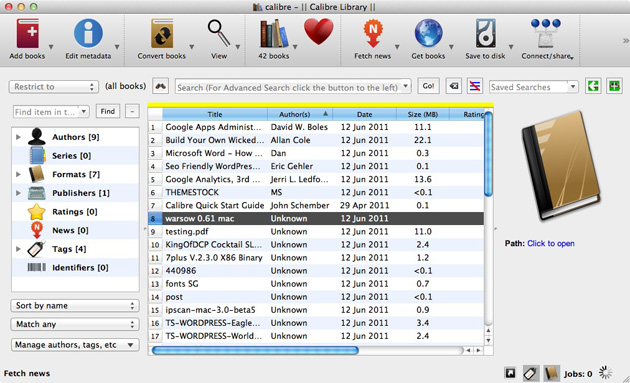Collapse tag browser with minus button
Screen dimensions: 630x383
pos(132,111)
